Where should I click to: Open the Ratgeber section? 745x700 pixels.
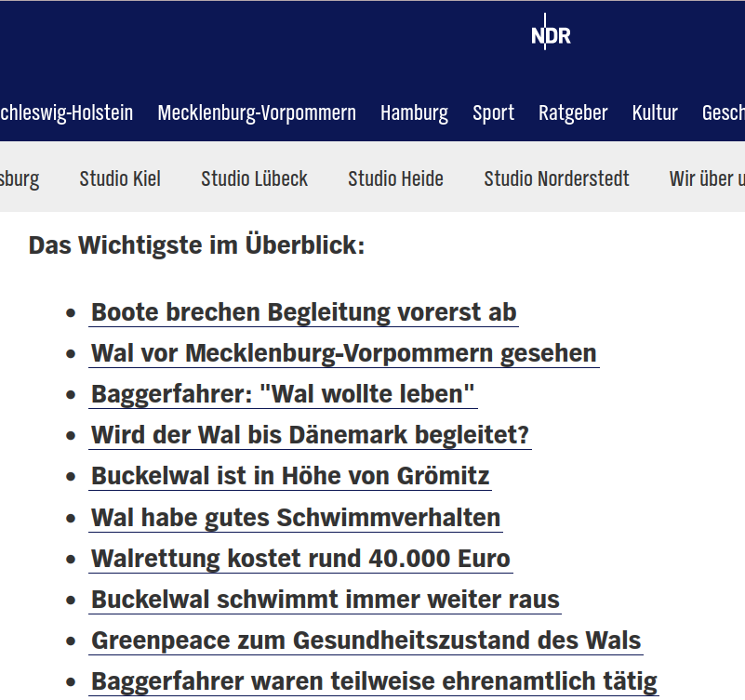573,112
